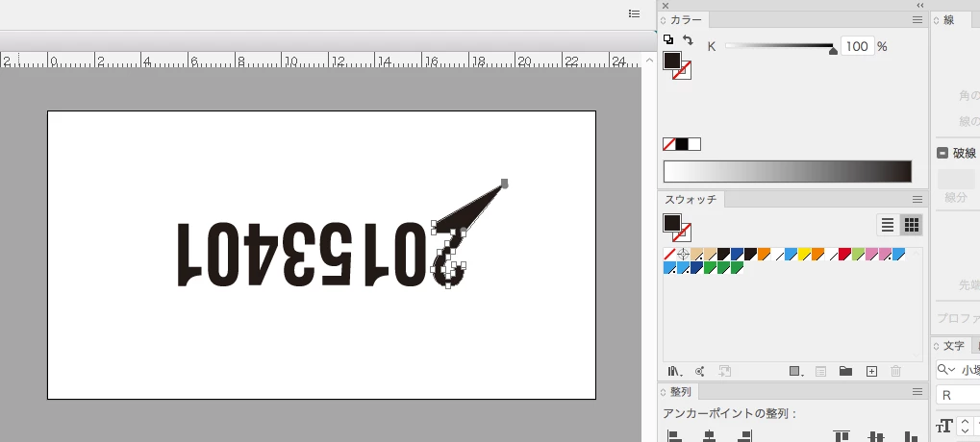Click the Swap Fill and Stroke arrow icon
The image size is (980, 442).
click(x=688, y=40)
